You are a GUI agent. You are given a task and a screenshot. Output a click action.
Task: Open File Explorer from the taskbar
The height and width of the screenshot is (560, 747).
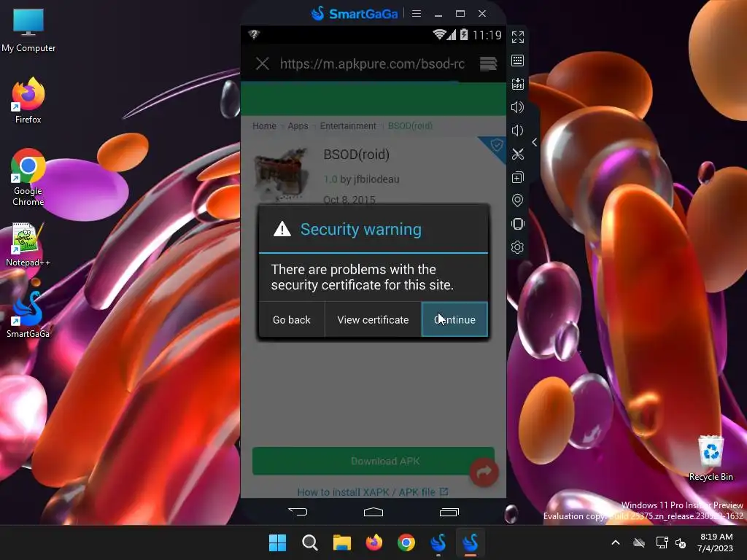tap(342, 542)
